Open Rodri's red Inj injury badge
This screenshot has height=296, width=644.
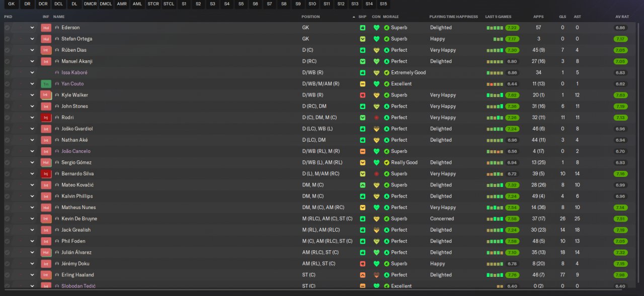click(46, 118)
